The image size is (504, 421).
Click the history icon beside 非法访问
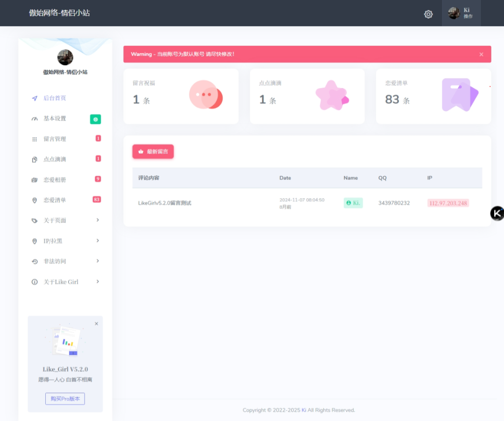[35, 262]
